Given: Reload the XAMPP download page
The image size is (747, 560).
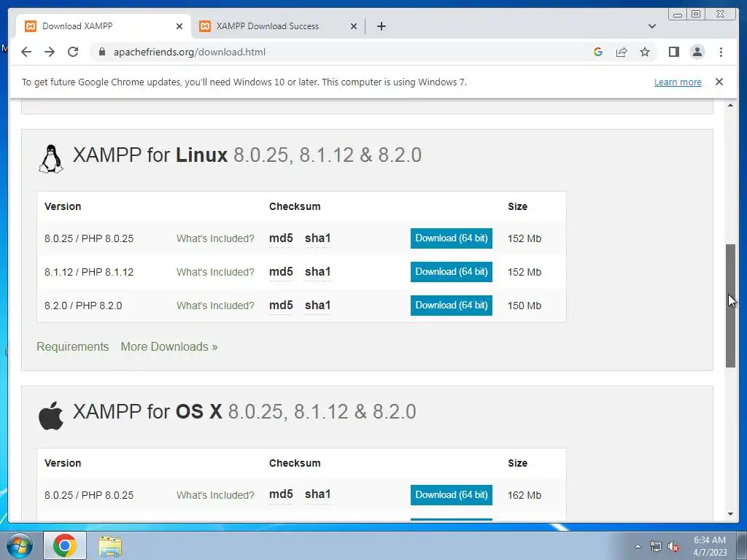Looking at the screenshot, I should pyautogui.click(x=73, y=52).
